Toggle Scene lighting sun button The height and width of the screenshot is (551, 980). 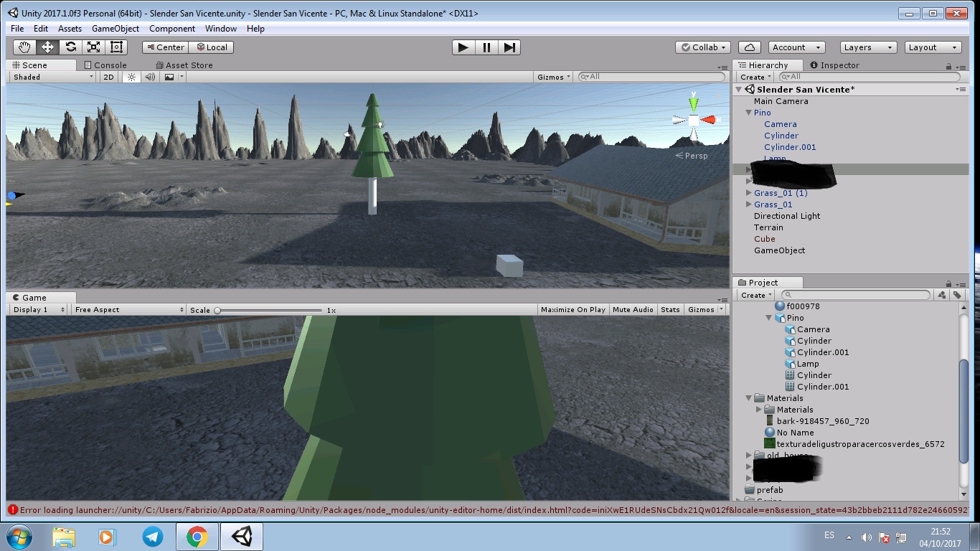pyautogui.click(x=131, y=77)
